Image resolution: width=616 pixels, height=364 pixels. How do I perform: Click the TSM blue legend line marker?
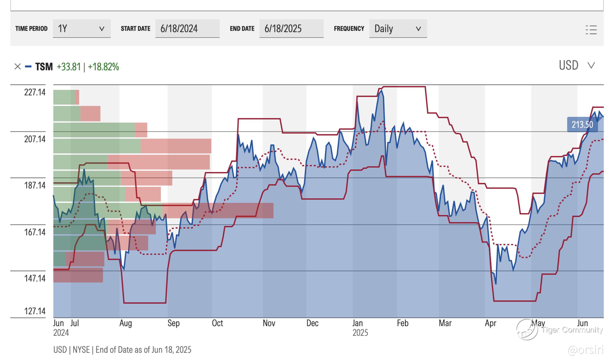click(28, 66)
